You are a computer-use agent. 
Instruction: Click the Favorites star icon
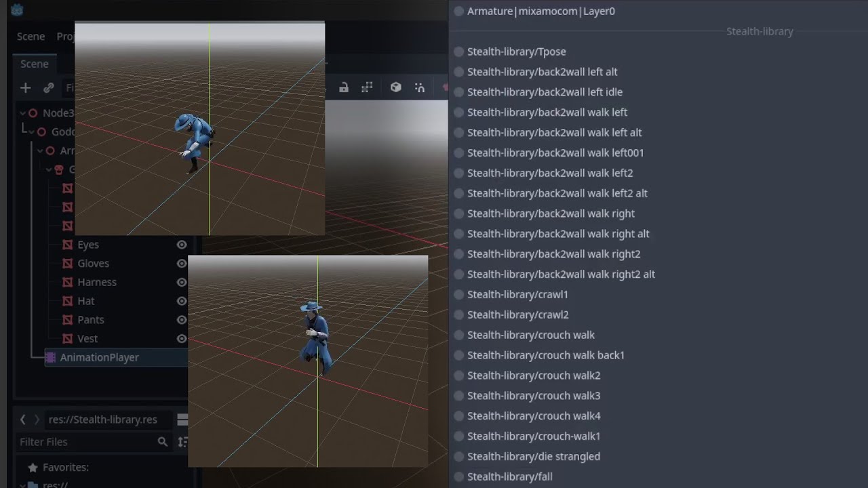click(x=33, y=468)
